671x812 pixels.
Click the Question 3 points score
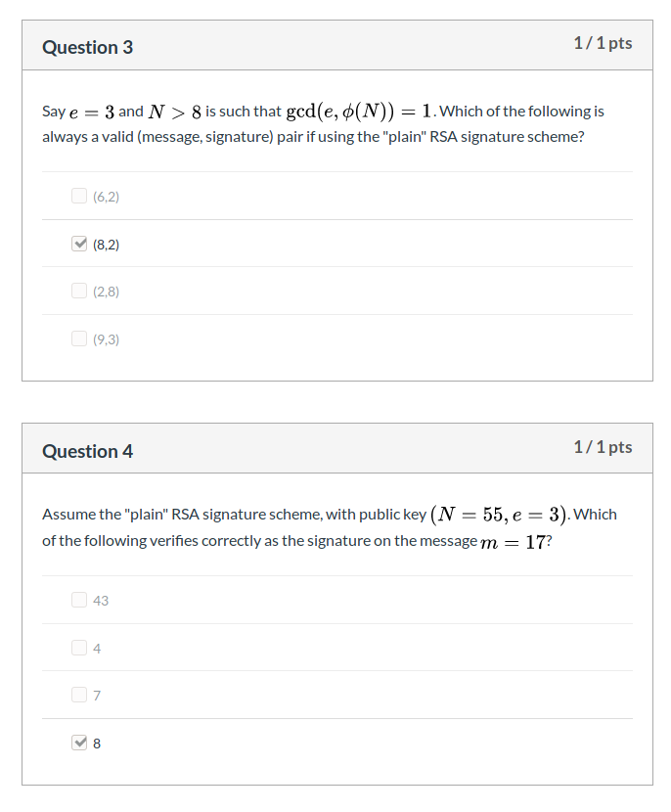[603, 43]
